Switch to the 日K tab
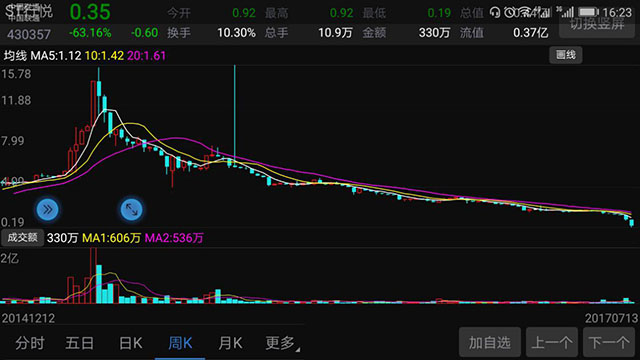 point(130,343)
